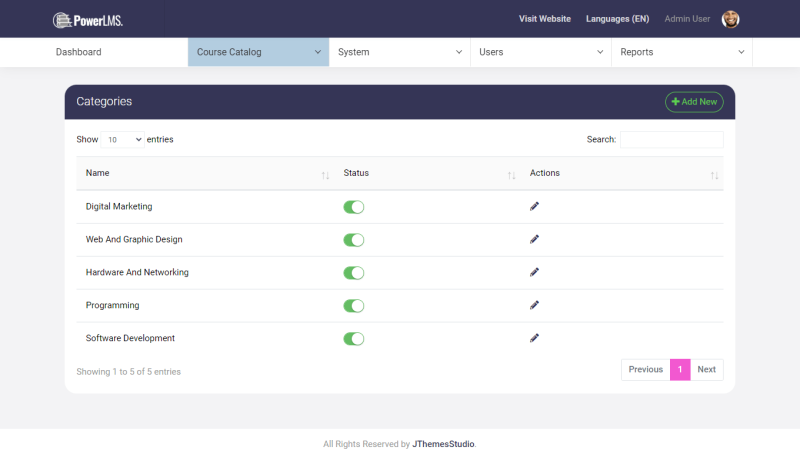Go to the Next page
Screen dimensions: 800x460
point(707,370)
